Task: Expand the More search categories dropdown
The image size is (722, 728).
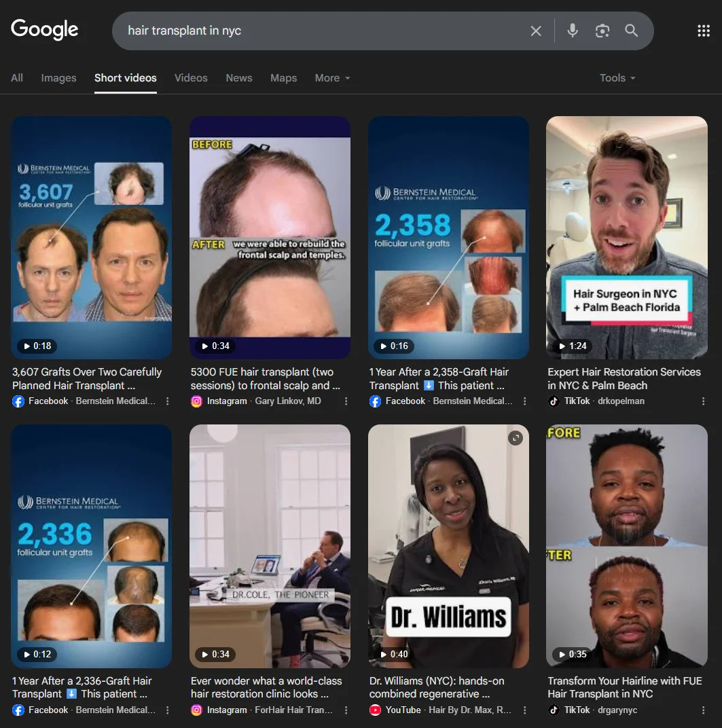Action: point(332,78)
